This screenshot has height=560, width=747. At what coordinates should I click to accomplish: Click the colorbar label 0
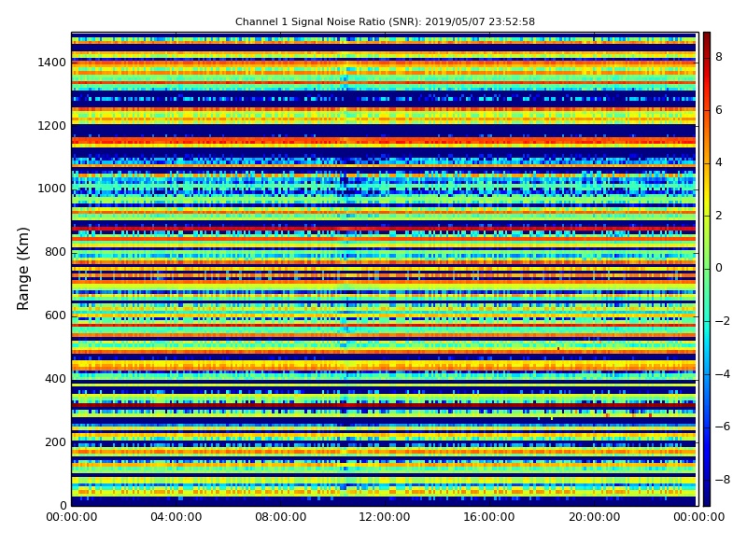(x=719, y=268)
